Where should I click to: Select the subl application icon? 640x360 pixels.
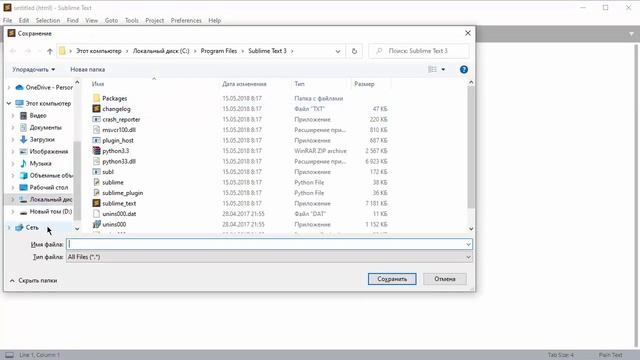click(x=96, y=172)
